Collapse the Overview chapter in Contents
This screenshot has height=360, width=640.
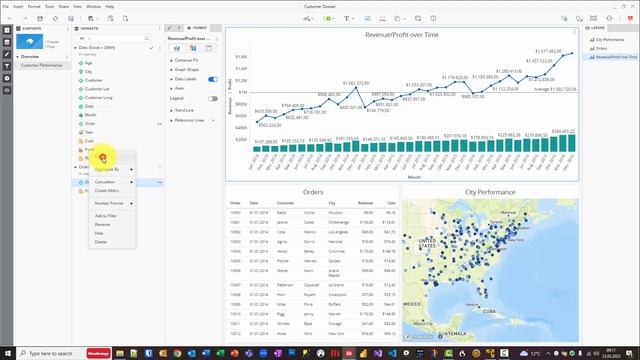pyautogui.click(x=18, y=57)
